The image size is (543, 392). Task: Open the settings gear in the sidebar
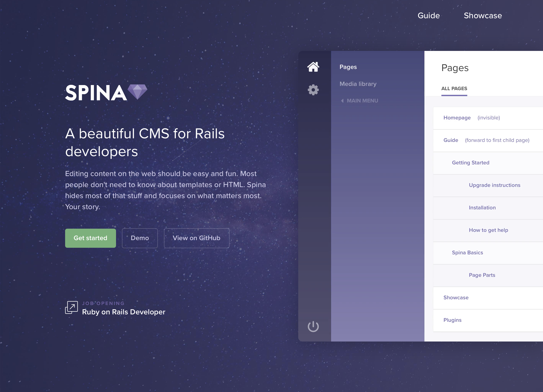pyautogui.click(x=313, y=90)
